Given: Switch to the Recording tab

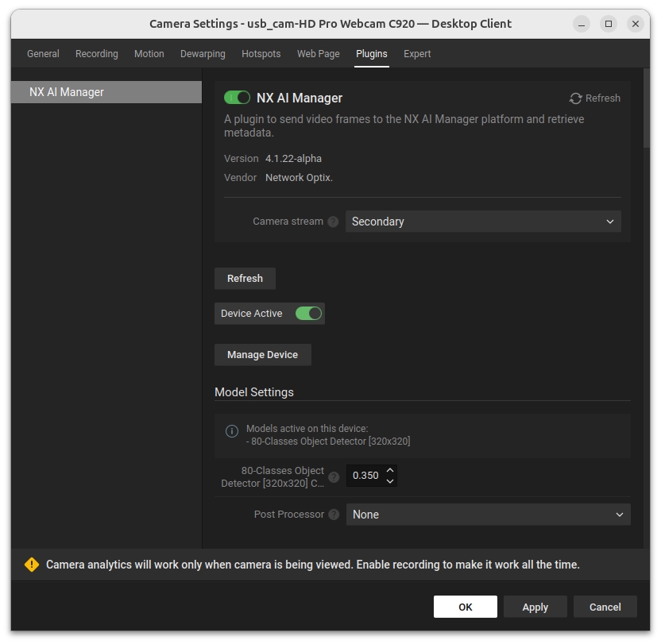Looking at the screenshot, I should (97, 54).
